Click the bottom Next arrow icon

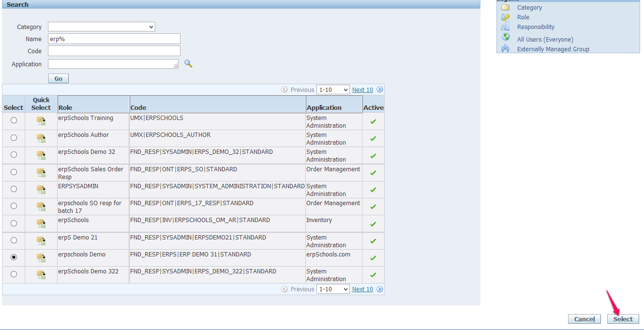(x=380, y=289)
